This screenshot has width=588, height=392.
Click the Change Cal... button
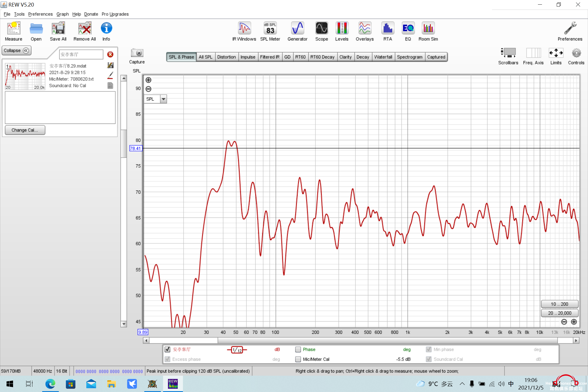pyautogui.click(x=25, y=130)
